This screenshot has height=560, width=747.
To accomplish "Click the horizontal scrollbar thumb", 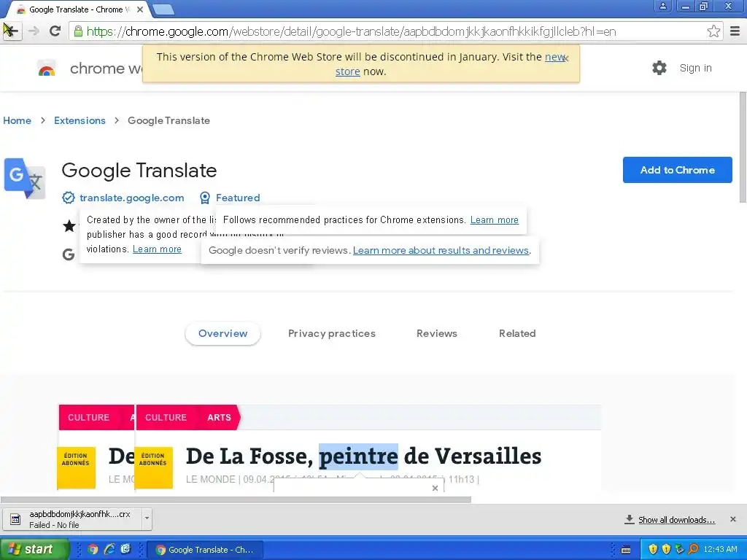I will pos(236,499).
